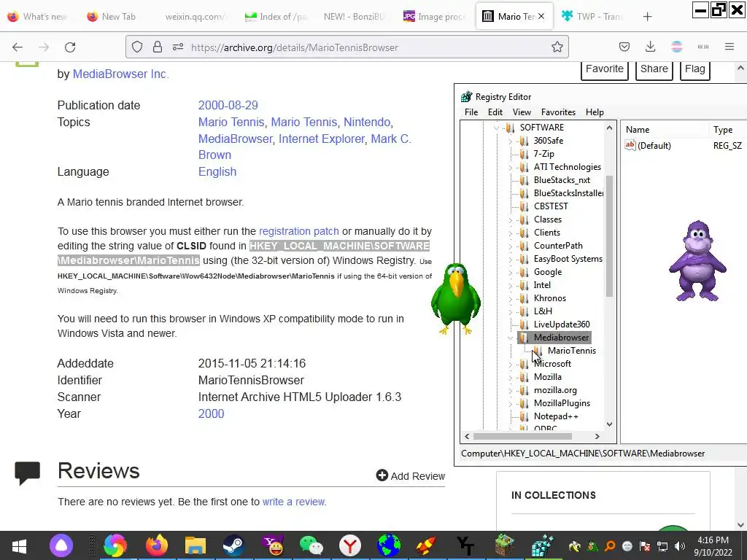The width and height of the screenshot is (747, 560).
Task: Expand the ATI Technologies key
Action: (x=511, y=167)
